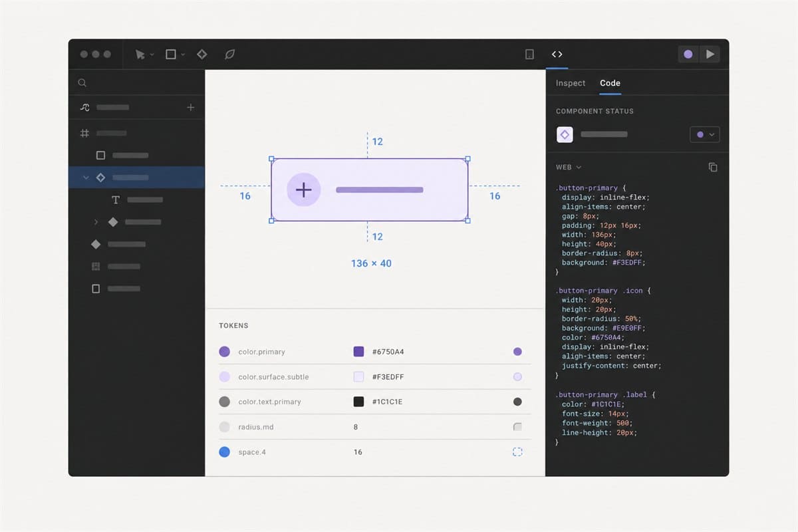Image resolution: width=798 pixels, height=532 pixels.
Task: Start the prototype play button
Action: click(x=710, y=55)
